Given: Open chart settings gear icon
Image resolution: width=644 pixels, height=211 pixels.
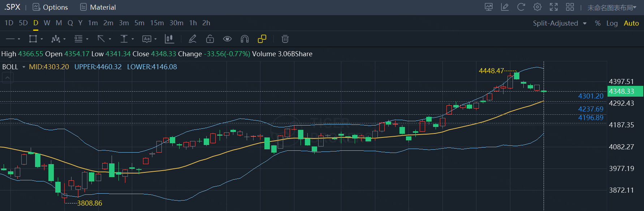Looking at the screenshot, I should click(537, 7).
